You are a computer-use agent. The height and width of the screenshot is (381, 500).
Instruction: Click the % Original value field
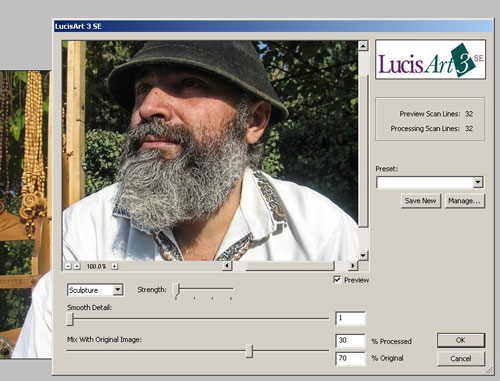click(350, 359)
